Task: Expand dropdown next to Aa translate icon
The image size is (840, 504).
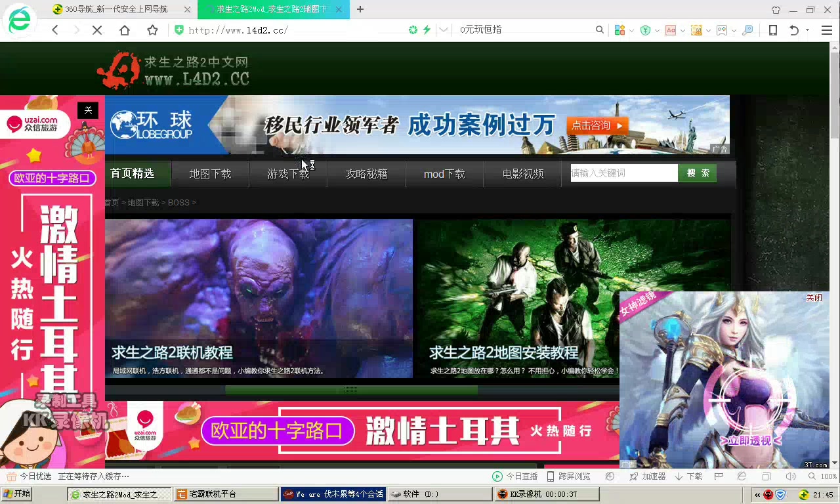Action: (682, 30)
